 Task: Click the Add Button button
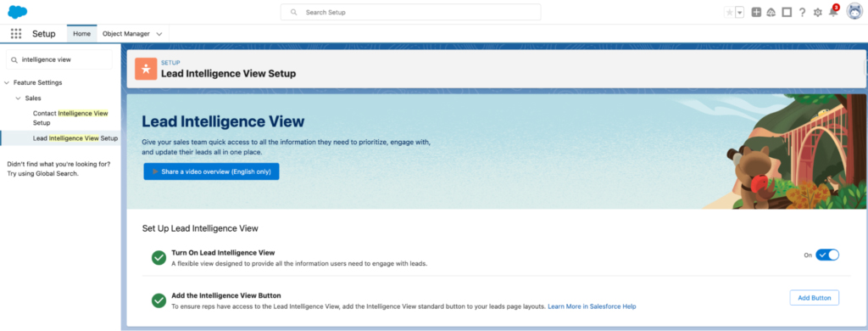[815, 298]
